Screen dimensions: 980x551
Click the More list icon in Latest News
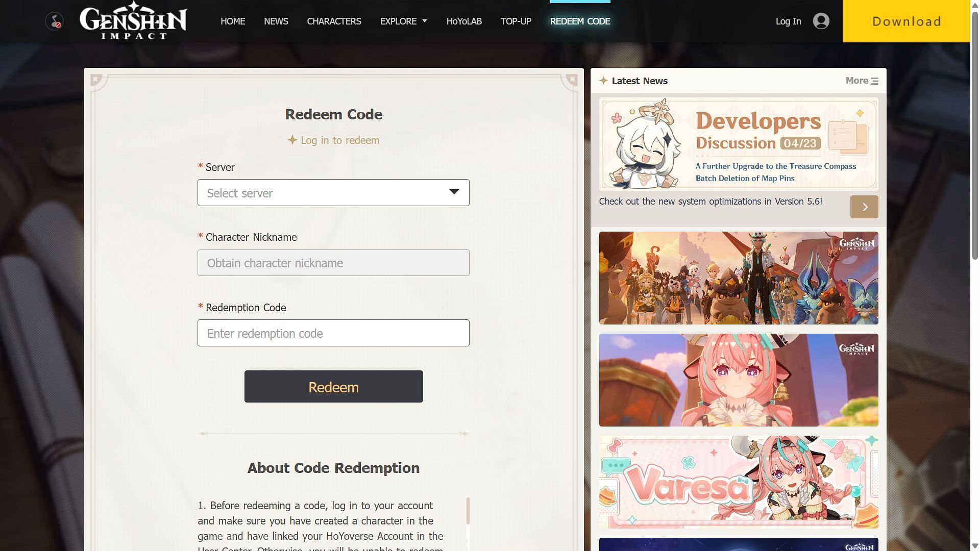pyautogui.click(x=874, y=81)
